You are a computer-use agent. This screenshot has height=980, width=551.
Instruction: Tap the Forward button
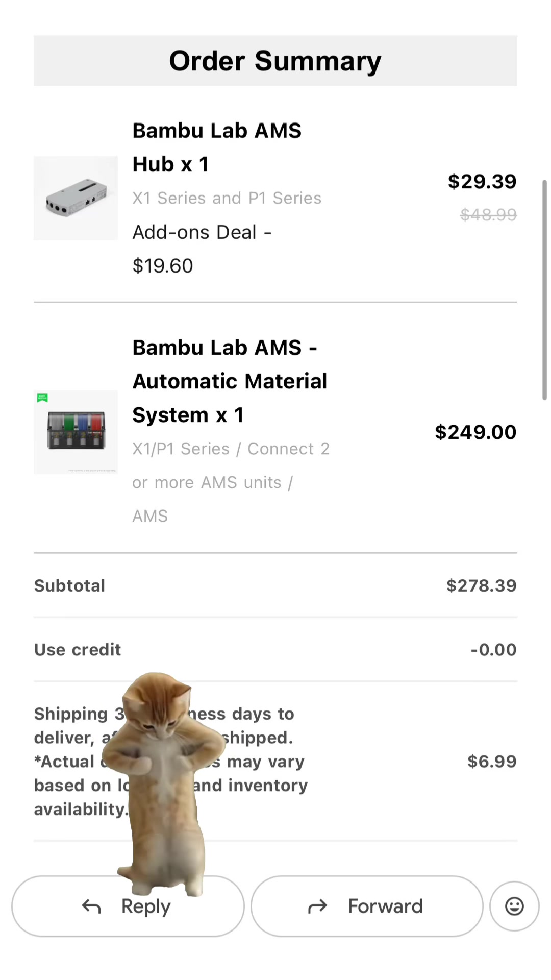coord(367,906)
